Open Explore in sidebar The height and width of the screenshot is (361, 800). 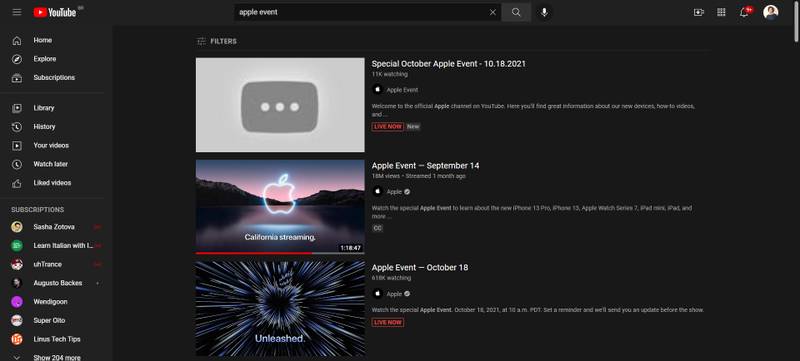[56, 59]
